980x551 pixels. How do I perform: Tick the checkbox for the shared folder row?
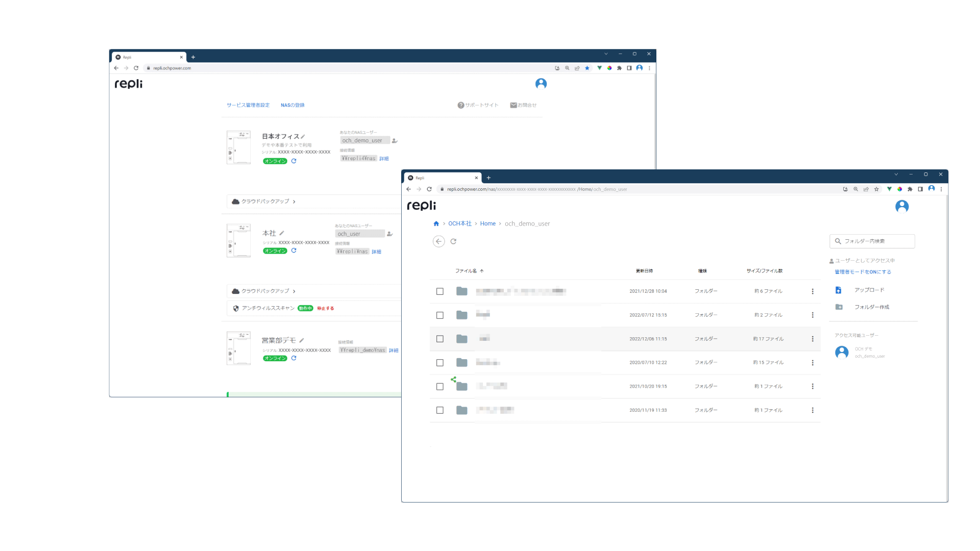(440, 387)
